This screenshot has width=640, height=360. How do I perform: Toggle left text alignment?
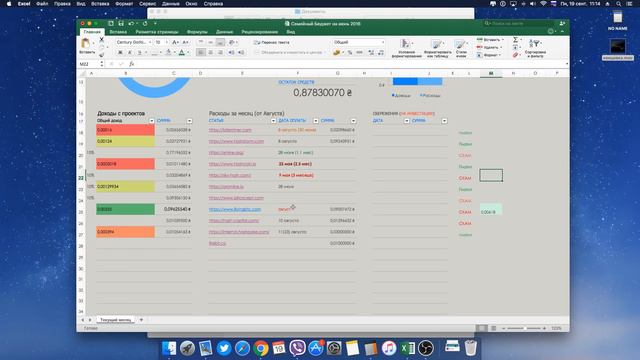201,53
